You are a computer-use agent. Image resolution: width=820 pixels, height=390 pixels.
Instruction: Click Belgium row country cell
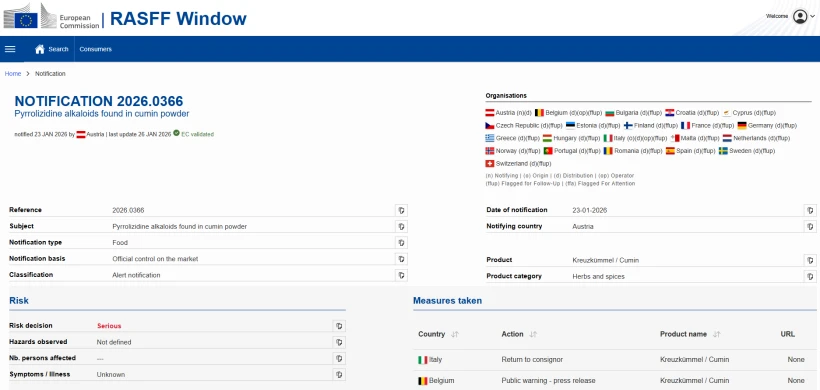(x=436, y=381)
